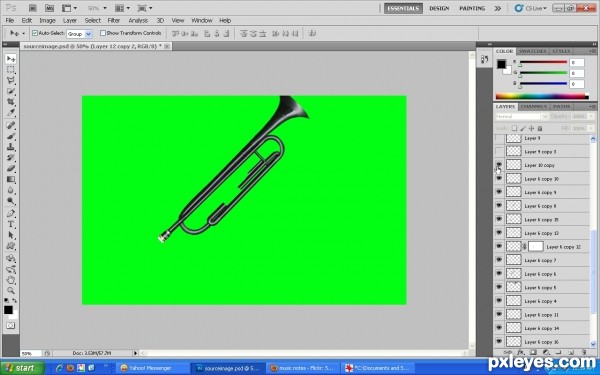Hide Layer 6 copy 10
The width and height of the screenshot is (600, 375).
(499, 179)
